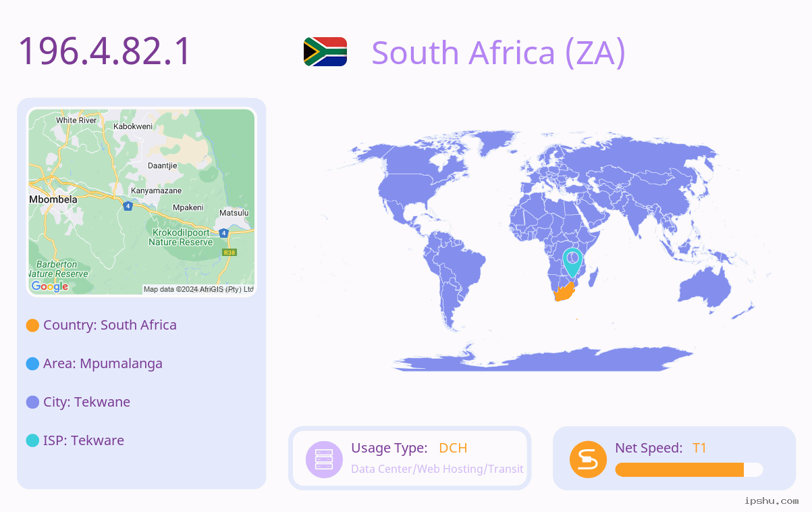Click the highlighted orange South Africa region

[564, 293]
